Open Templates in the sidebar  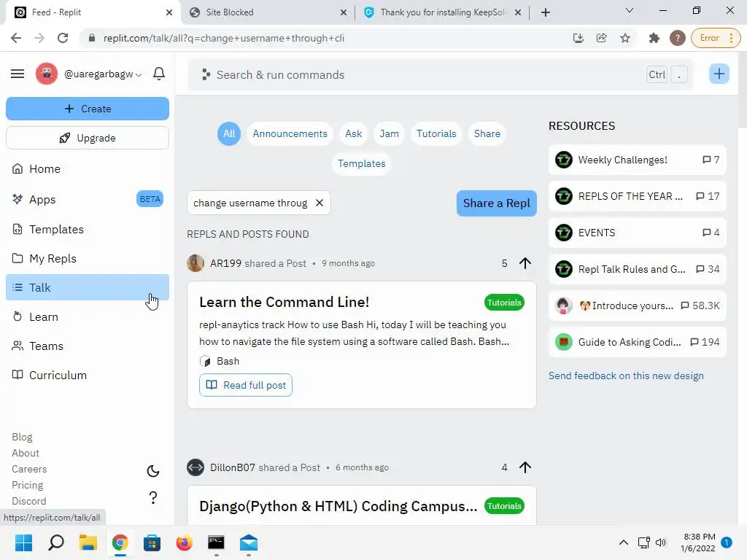click(88, 230)
